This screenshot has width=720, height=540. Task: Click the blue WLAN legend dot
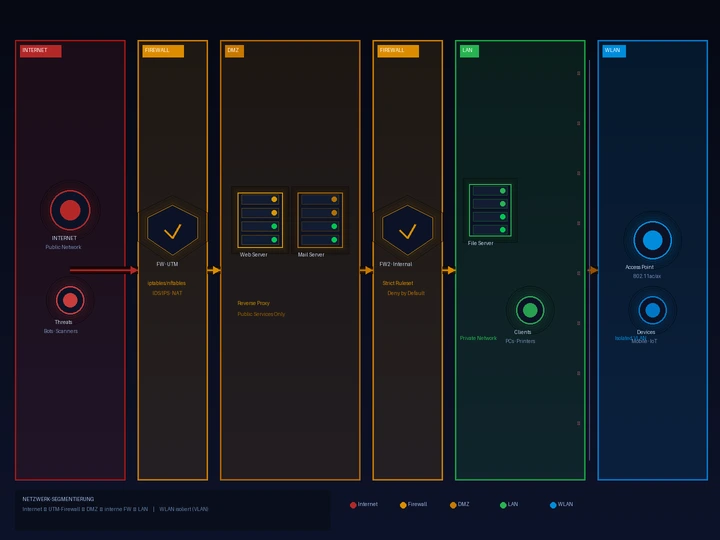(553, 505)
